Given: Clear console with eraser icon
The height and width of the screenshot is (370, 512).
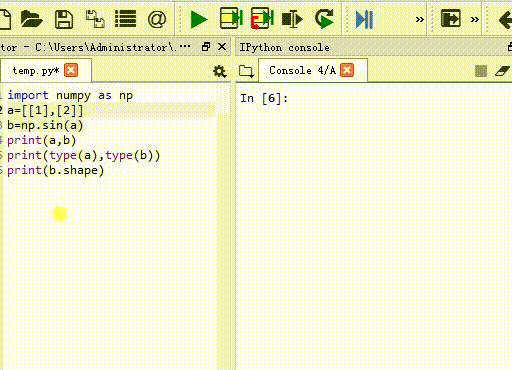Looking at the screenshot, I should click(502, 71).
